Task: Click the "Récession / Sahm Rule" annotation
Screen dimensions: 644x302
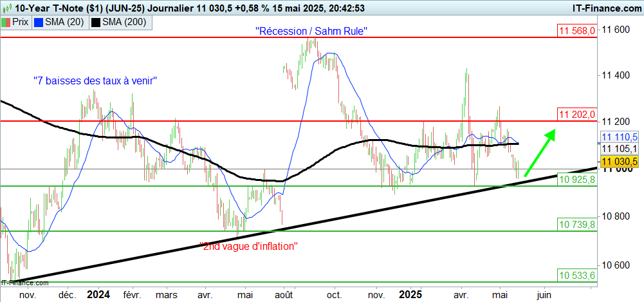Action: 311,31
